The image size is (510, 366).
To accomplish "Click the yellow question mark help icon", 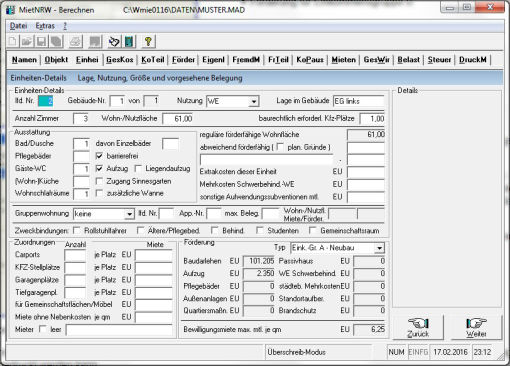I will [148, 42].
